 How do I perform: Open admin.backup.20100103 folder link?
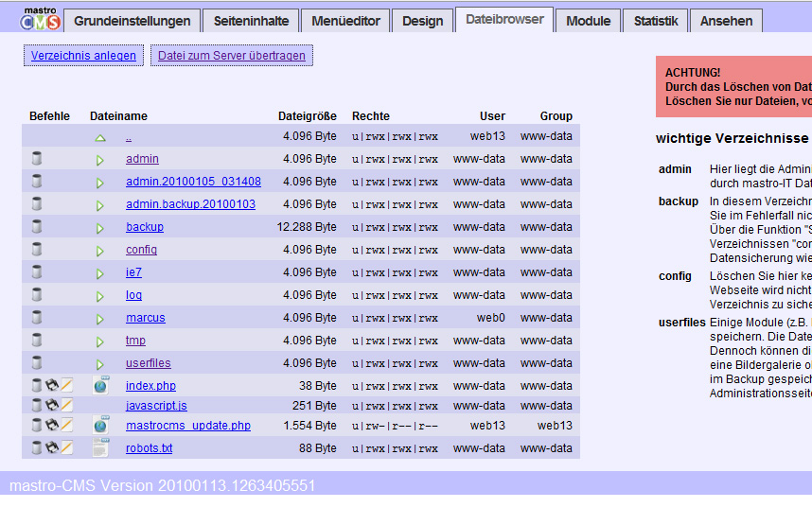point(190,204)
